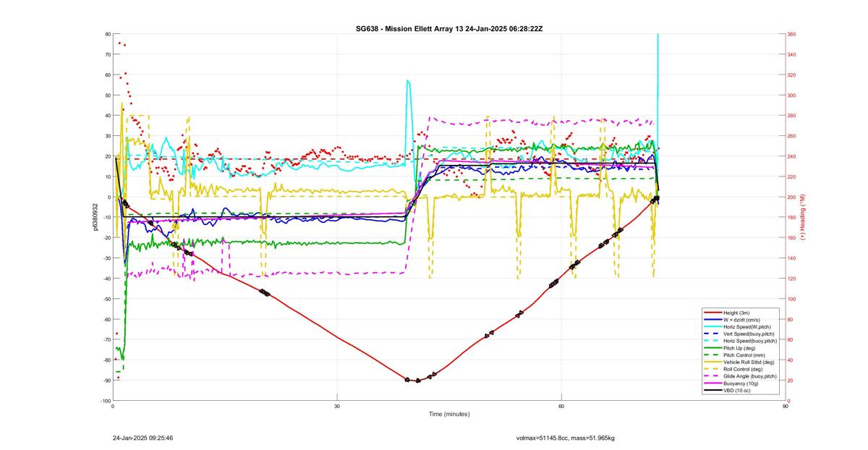This screenshot has width=868, height=450.
Task: Click the right axis tick label '360'
Action: click(791, 34)
